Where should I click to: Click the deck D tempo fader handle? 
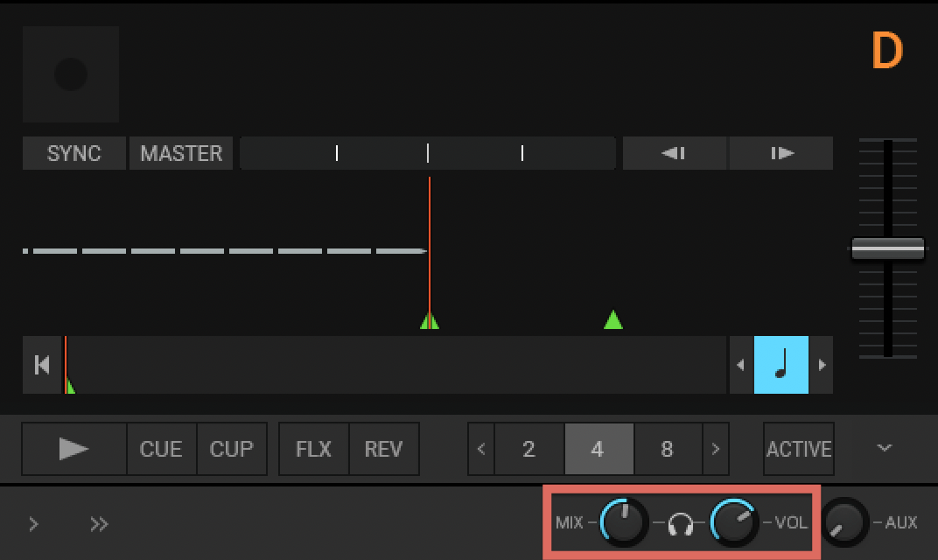887,248
